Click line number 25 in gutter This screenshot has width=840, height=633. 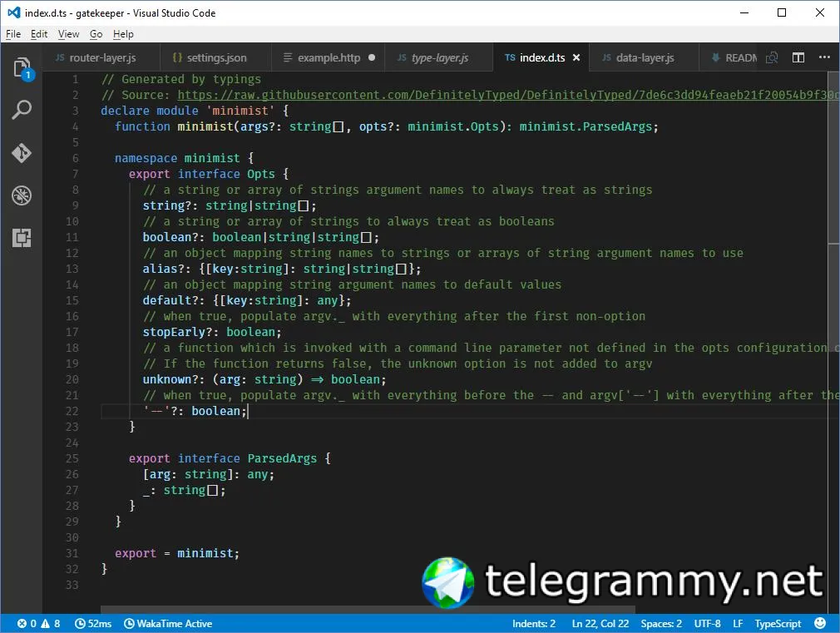72,458
